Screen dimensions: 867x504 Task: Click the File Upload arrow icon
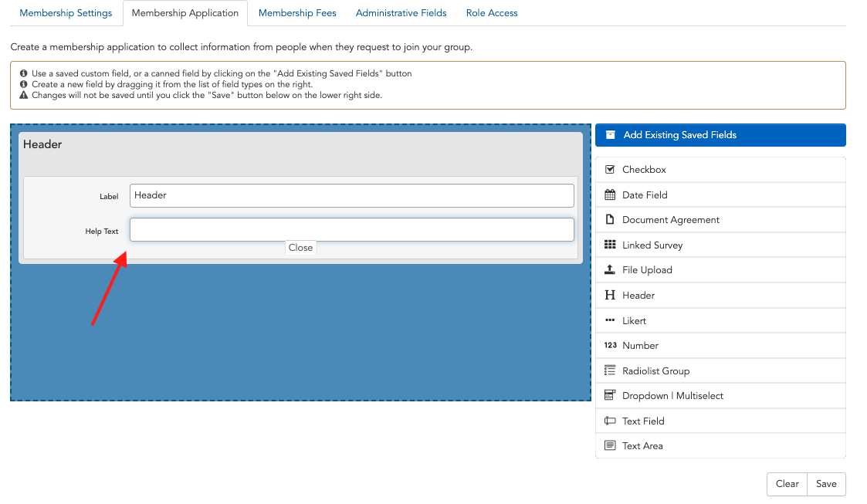[x=610, y=270]
